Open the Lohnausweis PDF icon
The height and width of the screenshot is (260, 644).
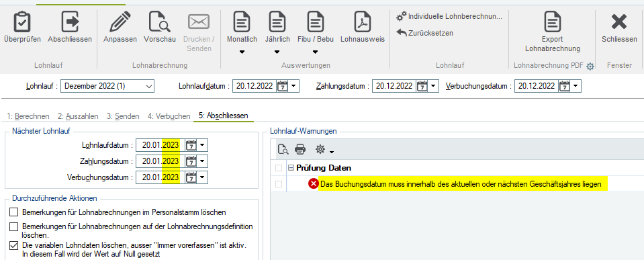(363, 22)
